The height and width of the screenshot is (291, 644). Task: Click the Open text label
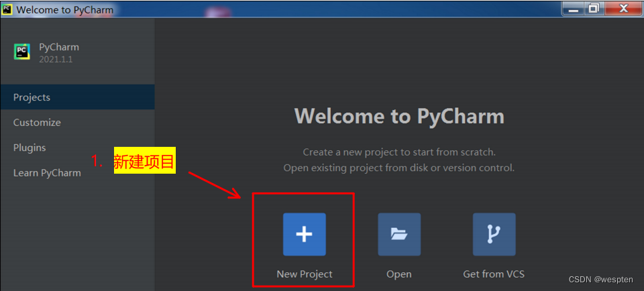398,274
